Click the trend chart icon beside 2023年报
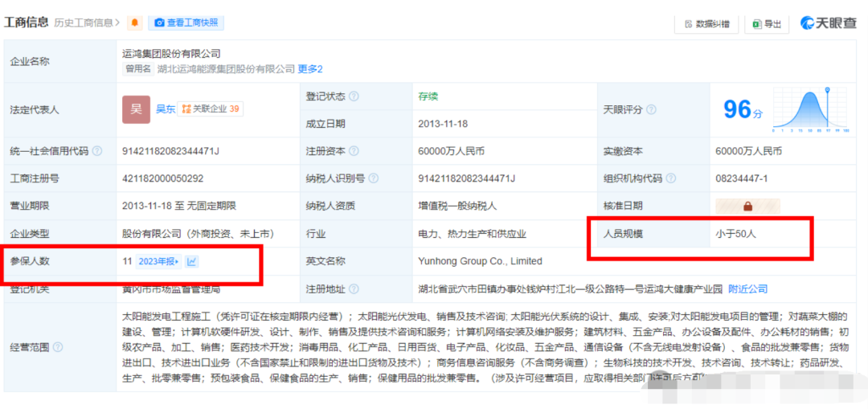 192,261
